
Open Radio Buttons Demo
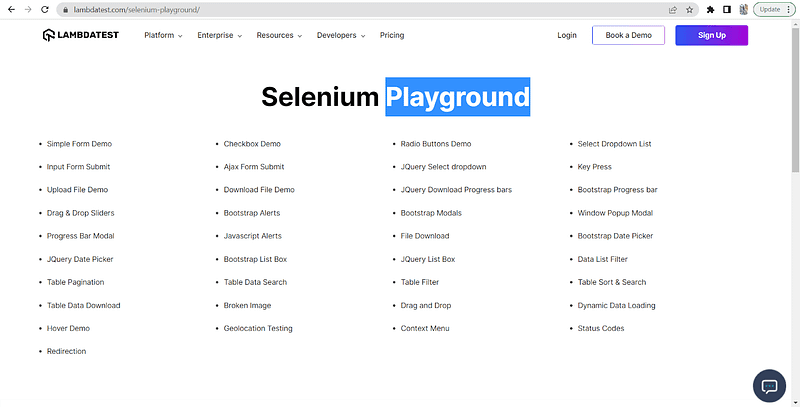(436, 144)
